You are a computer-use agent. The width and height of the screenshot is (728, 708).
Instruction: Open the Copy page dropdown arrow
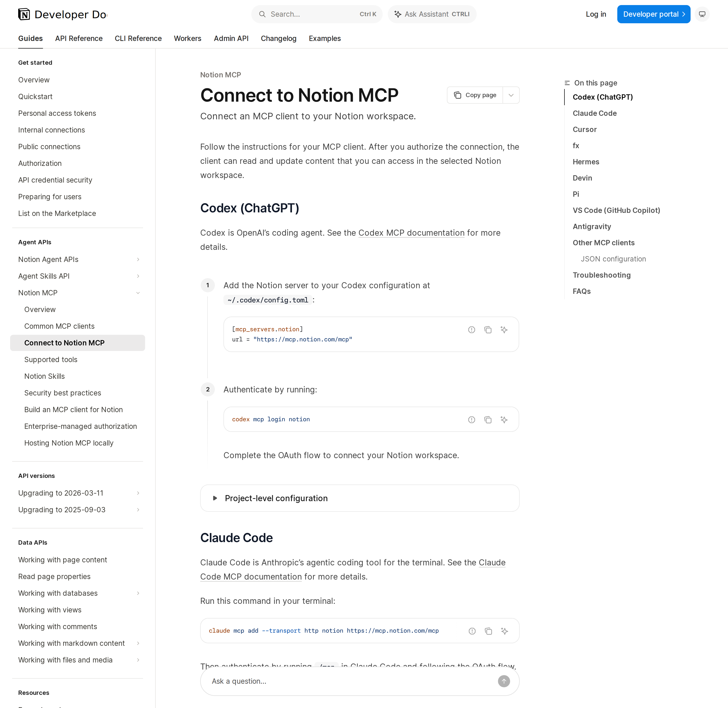tap(511, 95)
